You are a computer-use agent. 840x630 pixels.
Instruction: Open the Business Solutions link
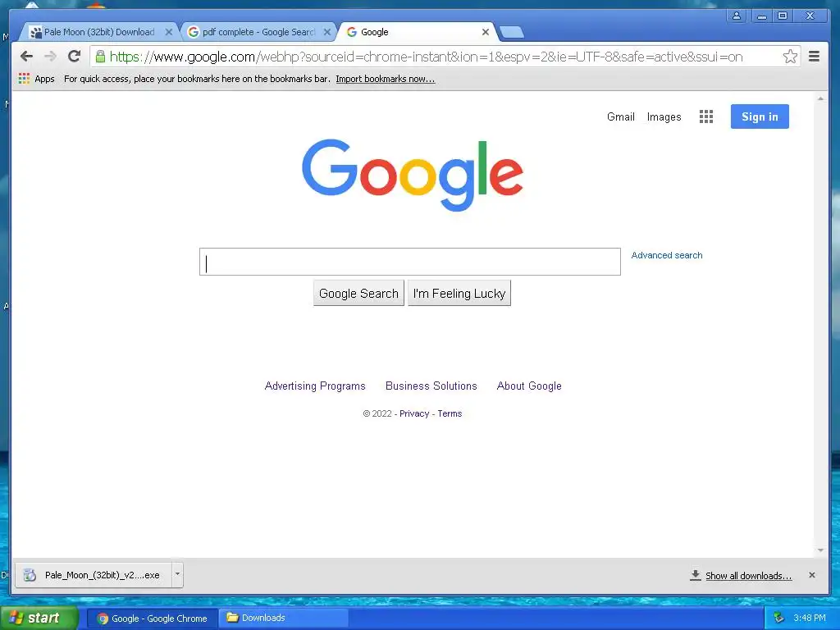(x=431, y=386)
